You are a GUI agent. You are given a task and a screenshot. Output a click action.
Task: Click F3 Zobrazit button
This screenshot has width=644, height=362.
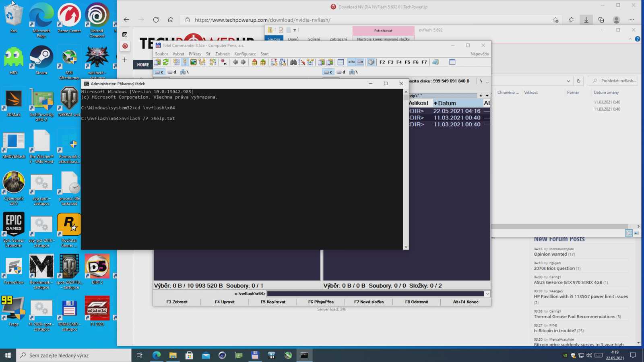[x=177, y=302]
